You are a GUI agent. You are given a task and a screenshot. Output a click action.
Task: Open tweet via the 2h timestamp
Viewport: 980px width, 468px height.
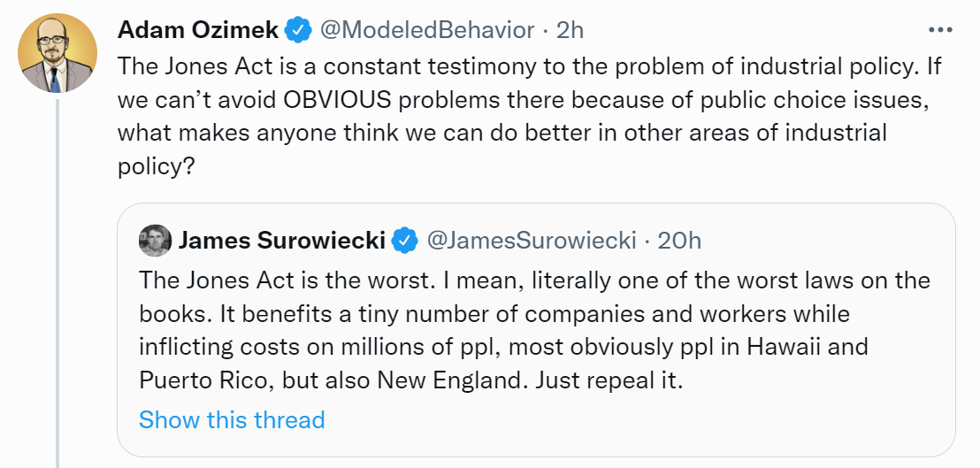[x=570, y=30]
